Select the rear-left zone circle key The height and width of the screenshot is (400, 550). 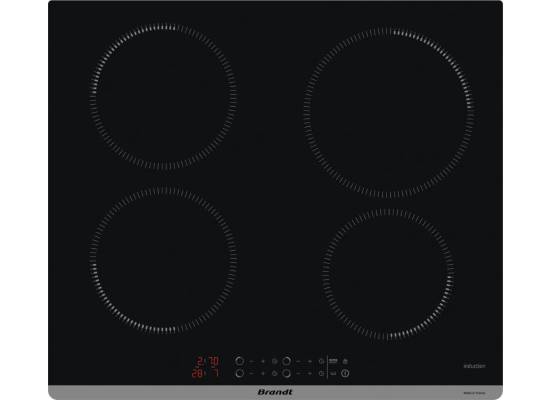point(240,361)
